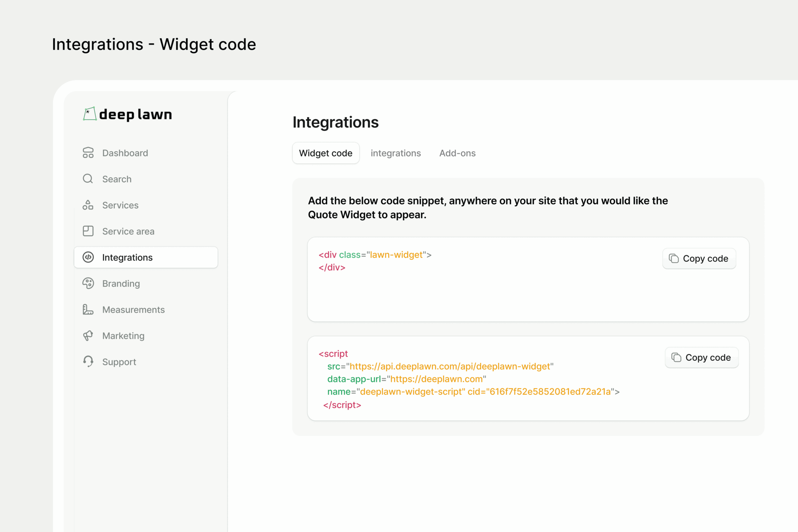Copy code for the div snippet
798x532 pixels.
699,259
